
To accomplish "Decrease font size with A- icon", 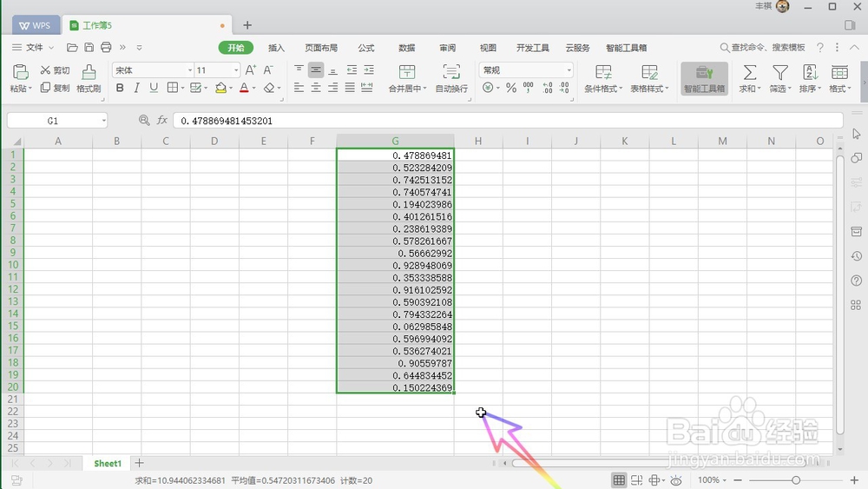I will 268,70.
